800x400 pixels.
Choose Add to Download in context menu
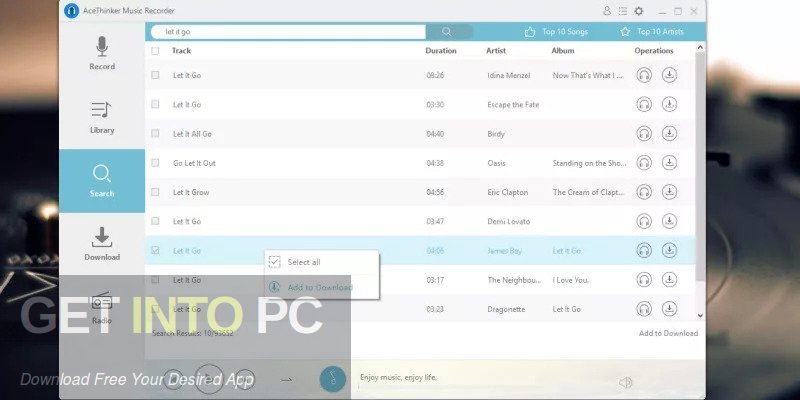(321, 287)
